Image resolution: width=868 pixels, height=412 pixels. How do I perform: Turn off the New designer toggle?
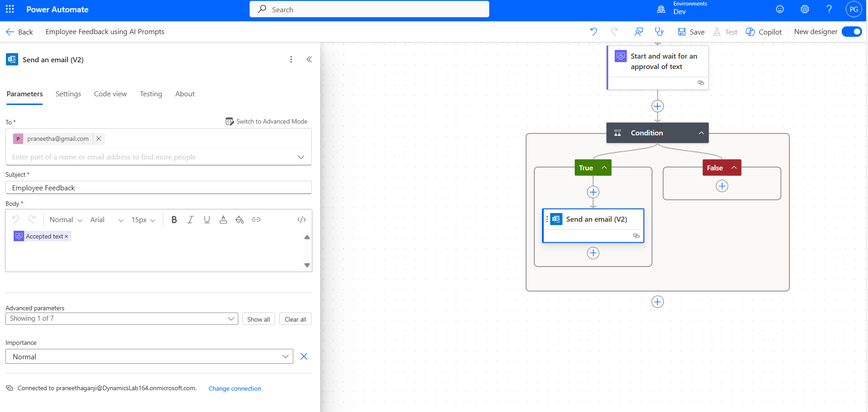(x=851, y=32)
